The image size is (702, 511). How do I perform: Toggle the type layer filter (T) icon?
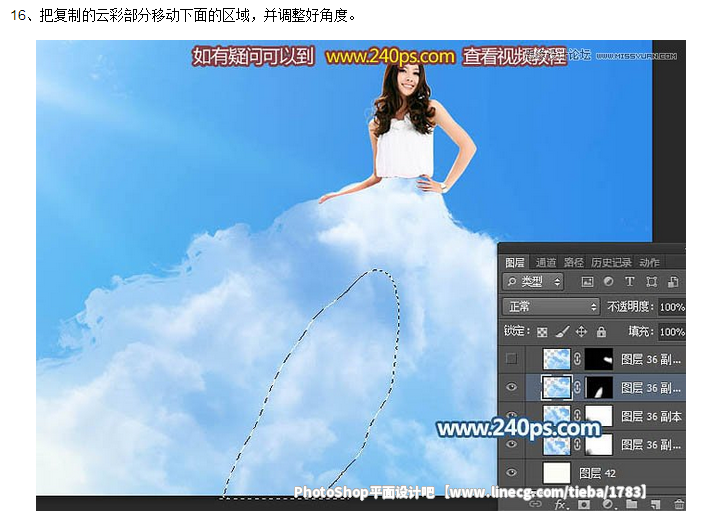click(x=629, y=282)
